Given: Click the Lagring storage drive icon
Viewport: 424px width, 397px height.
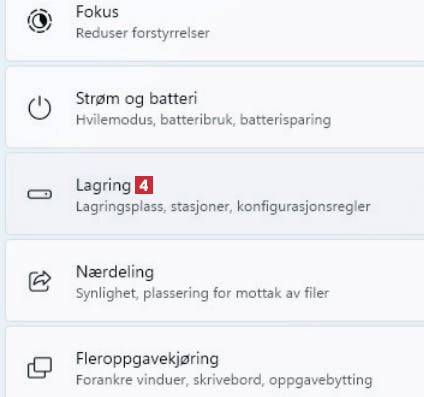Looking at the screenshot, I should pyautogui.click(x=39, y=194).
